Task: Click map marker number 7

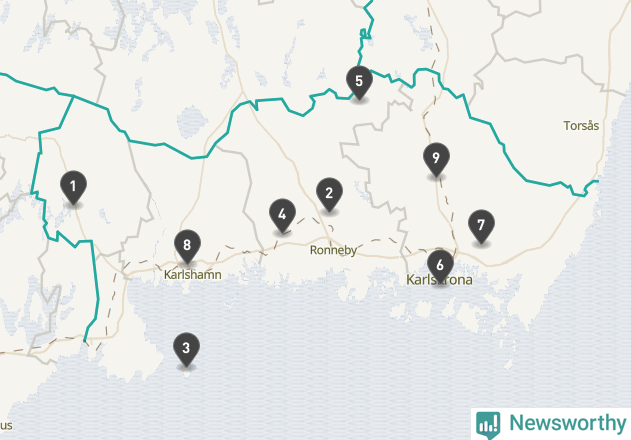Action: pyautogui.click(x=481, y=226)
